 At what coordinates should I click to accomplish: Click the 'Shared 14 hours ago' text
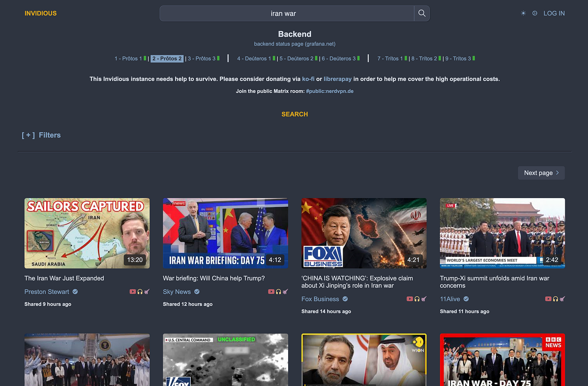click(x=326, y=311)
